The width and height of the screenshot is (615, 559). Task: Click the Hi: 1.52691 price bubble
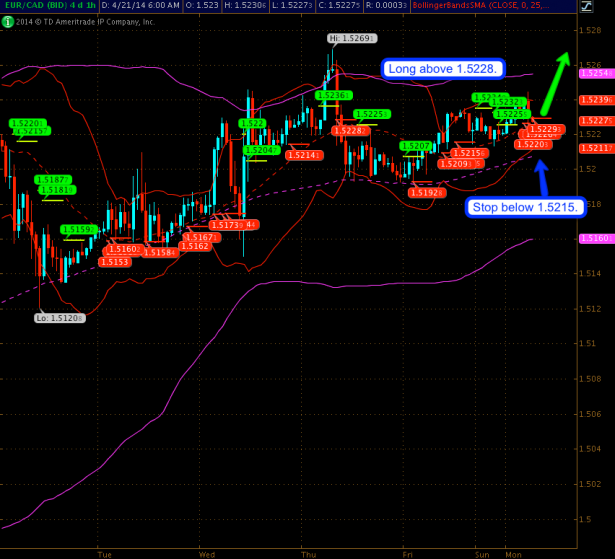pos(352,38)
